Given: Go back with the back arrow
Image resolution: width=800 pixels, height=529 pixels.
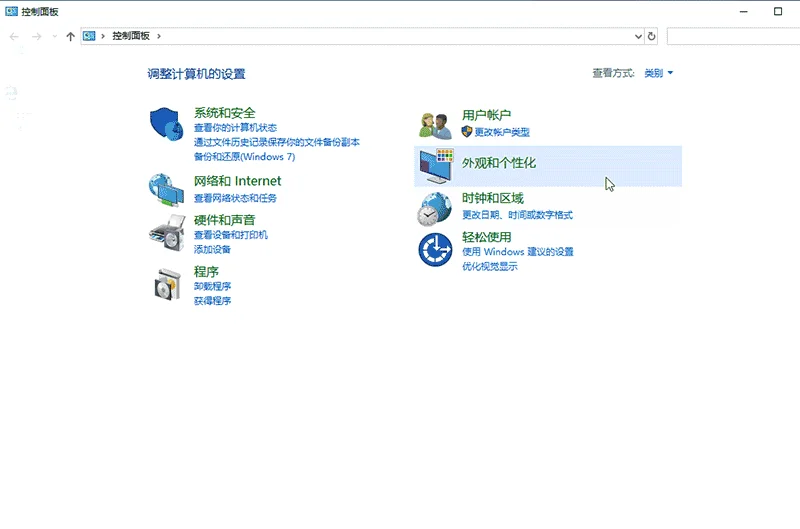Looking at the screenshot, I should point(14,36).
